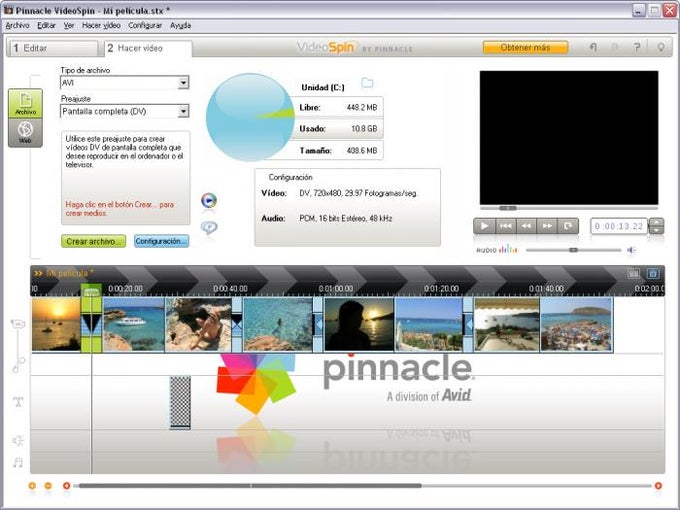The width and height of the screenshot is (680, 510).
Task: Click the media player launch icon
Action: (209, 200)
